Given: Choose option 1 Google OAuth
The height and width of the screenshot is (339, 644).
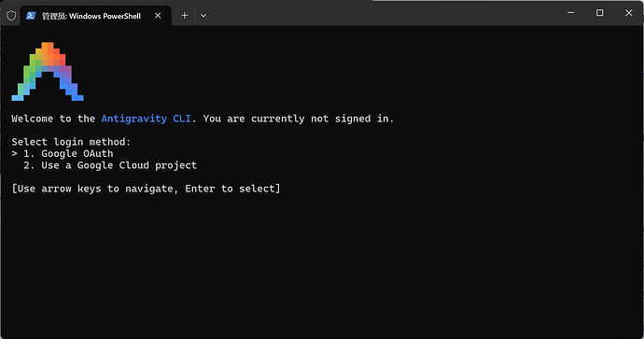Looking at the screenshot, I should (x=68, y=154).
